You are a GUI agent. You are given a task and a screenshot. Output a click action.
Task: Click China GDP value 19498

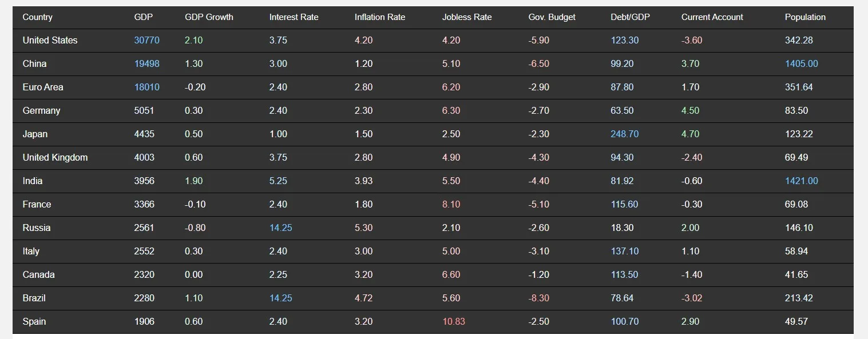[x=147, y=63]
